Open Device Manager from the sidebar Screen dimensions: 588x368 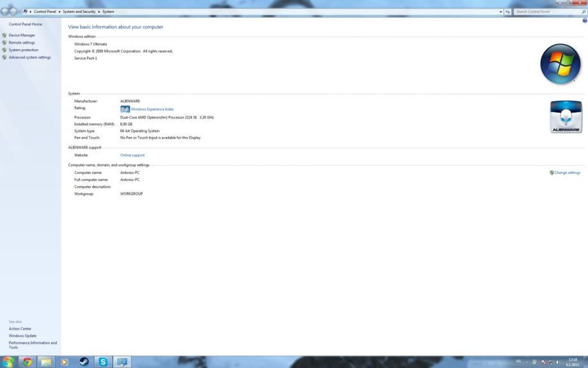[x=22, y=35]
